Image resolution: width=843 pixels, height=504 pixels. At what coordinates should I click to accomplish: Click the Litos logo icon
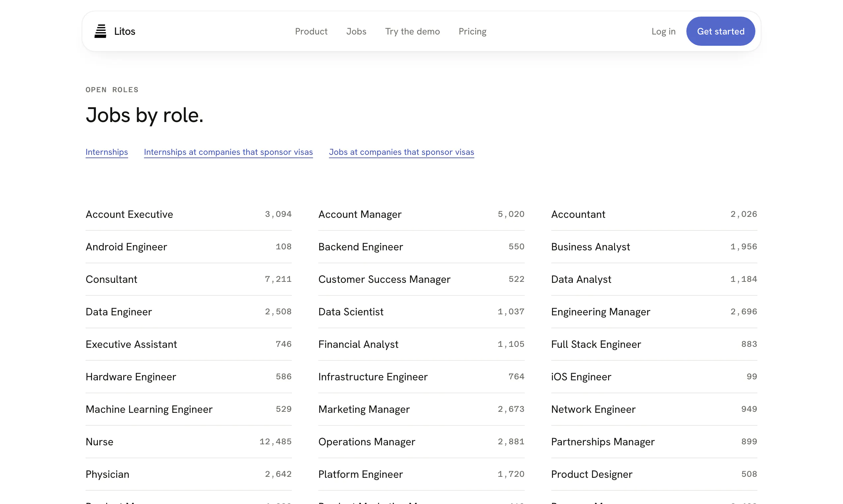point(100,31)
